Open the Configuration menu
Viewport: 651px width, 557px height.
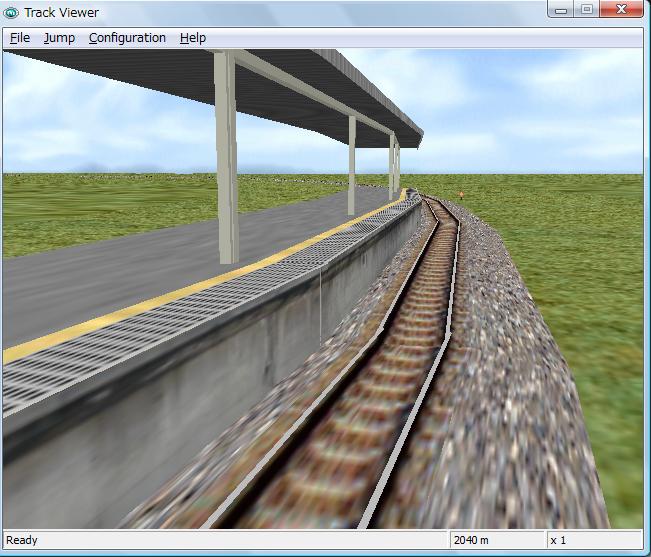pos(127,38)
